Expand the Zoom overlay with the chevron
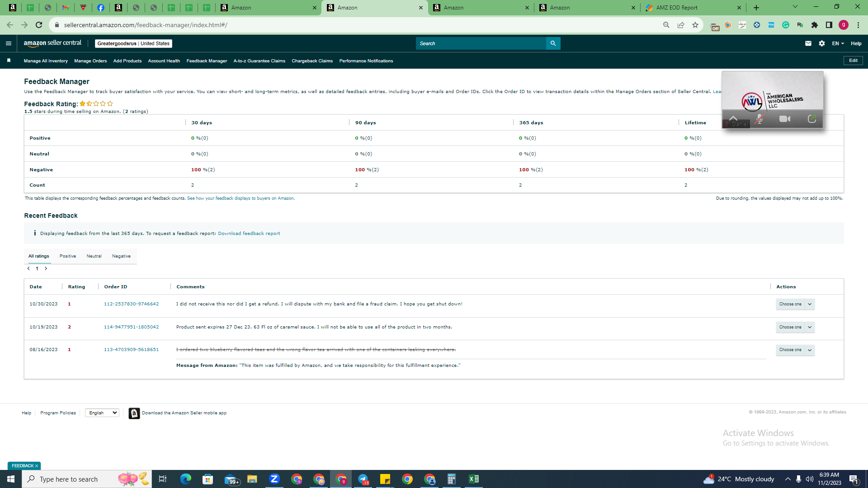The height and width of the screenshot is (488, 868). pyautogui.click(x=733, y=118)
